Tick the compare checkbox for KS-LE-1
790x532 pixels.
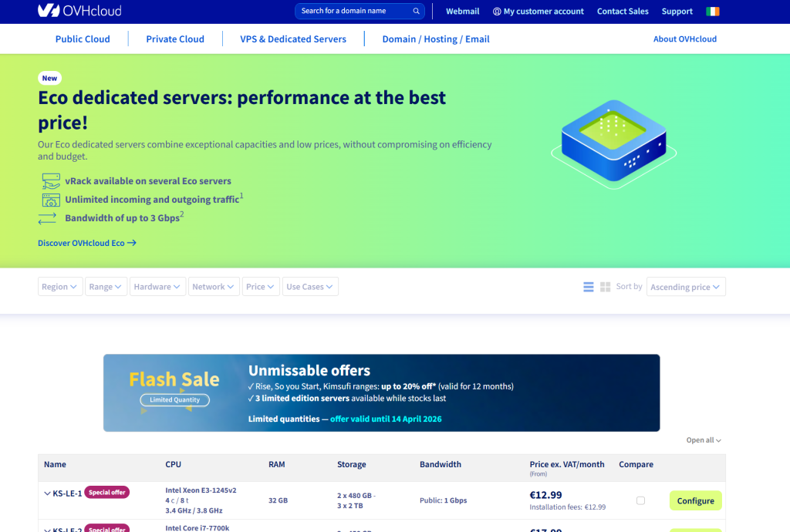tap(640, 500)
